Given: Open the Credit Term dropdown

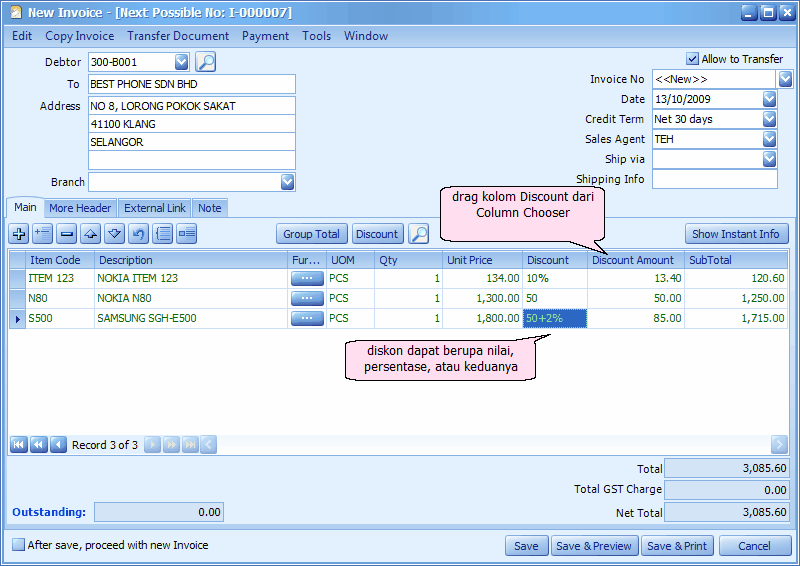Looking at the screenshot, I should (769, 119).
